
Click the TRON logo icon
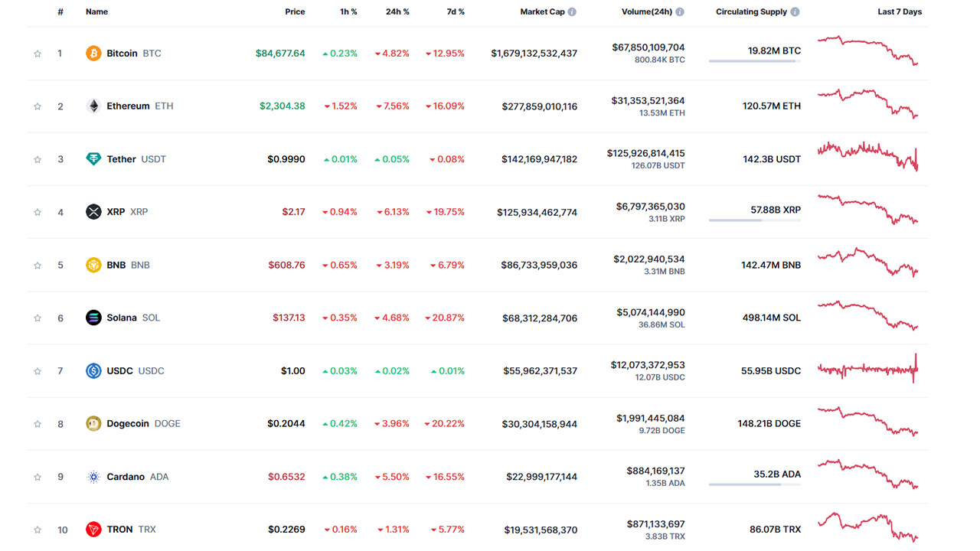(93, 530)
